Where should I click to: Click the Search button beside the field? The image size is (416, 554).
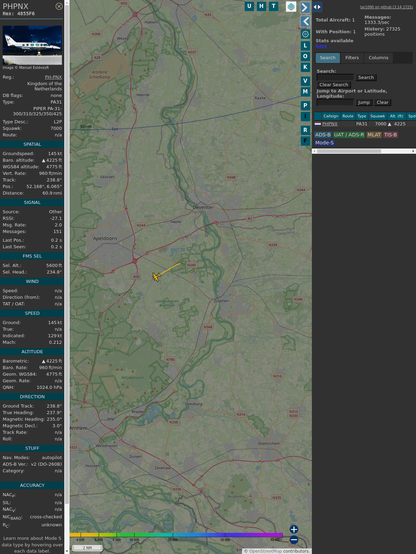[x=366, y=77]
